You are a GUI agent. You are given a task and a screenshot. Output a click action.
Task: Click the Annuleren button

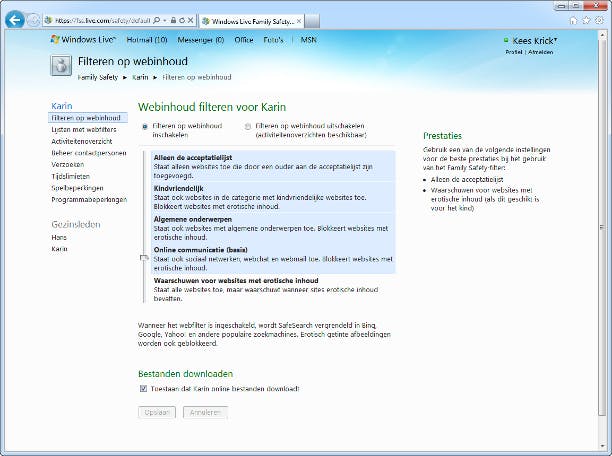pyautogui.click(x=205, y=412)
